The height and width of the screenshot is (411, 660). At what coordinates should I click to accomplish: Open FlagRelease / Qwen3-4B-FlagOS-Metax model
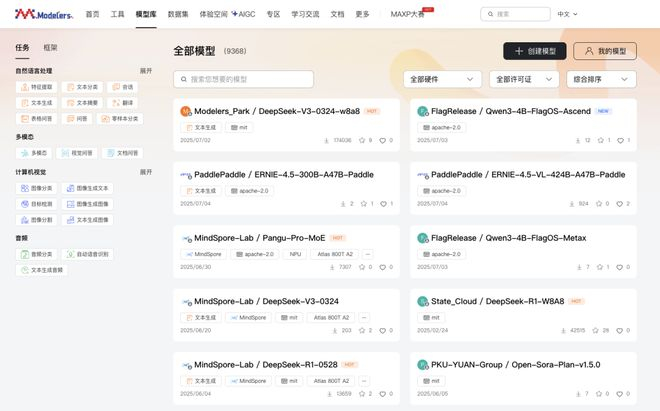click(x=508, y=238)
